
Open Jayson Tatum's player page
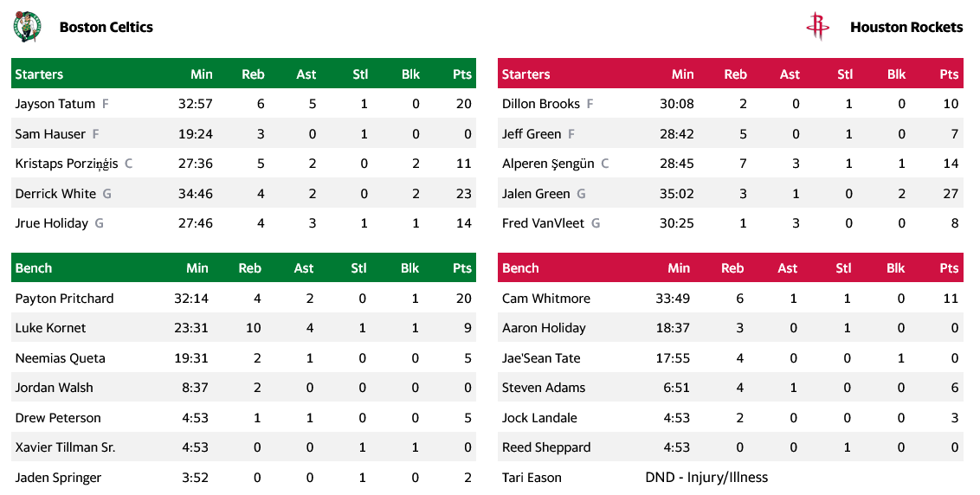point(55,104)
